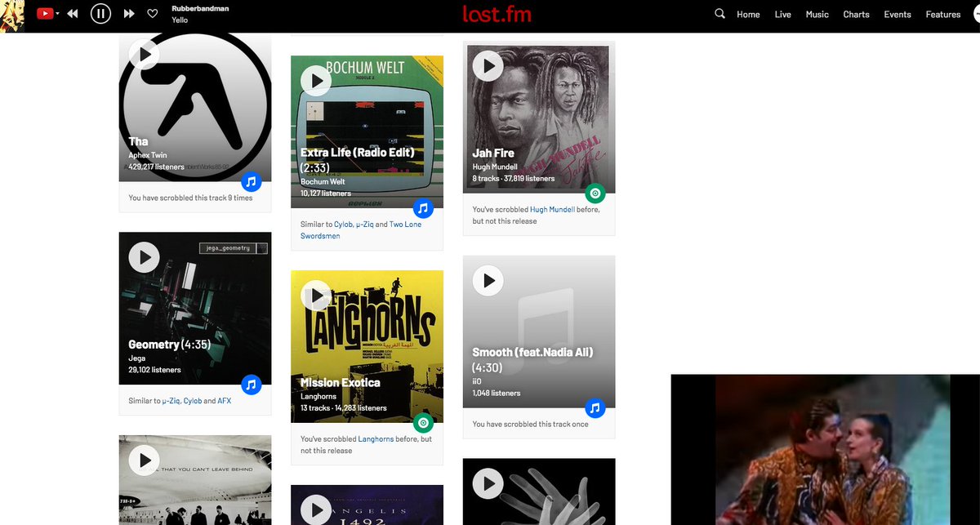Viewport: 980px width, 525px height.
Task: Open the now playing Rubberbandman track title
Action: [200, 9]
